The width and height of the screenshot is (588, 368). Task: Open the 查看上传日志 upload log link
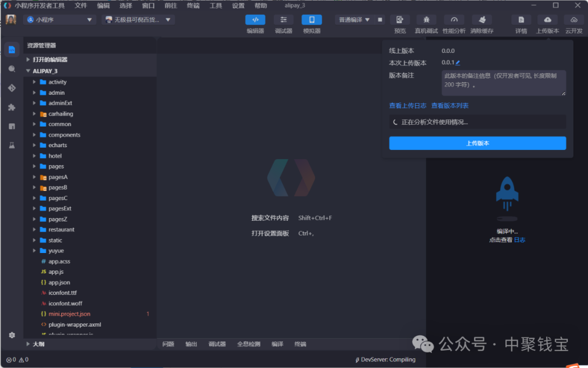click(x=408, y=105)
